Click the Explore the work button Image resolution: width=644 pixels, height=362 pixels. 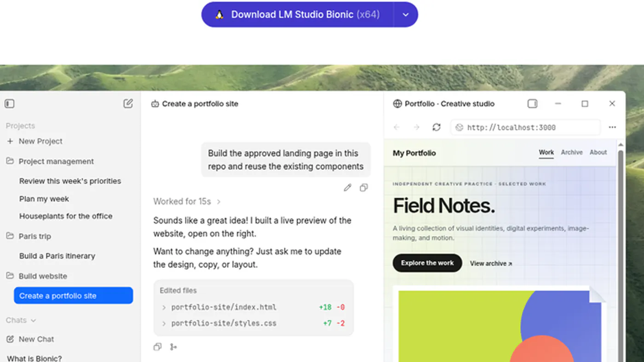coord(427,263)
